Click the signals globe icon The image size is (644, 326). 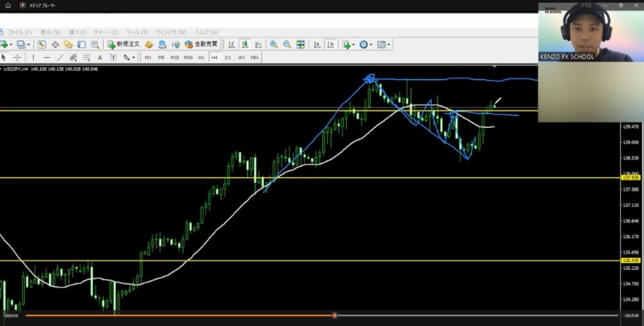coord(175,44)
